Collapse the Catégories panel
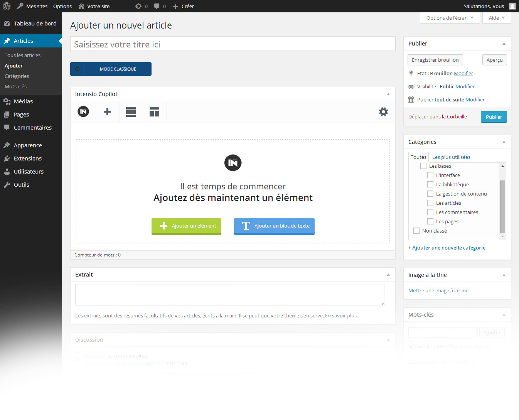Image resolution: width=519 pixels, height=420 pixels. (x=504, y=142)
